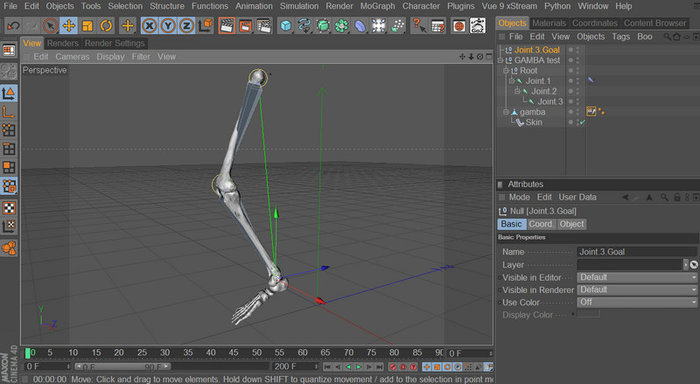Click the Undo arrow icon
Viewport: 700px width, 384px height.
pos(13,25)
